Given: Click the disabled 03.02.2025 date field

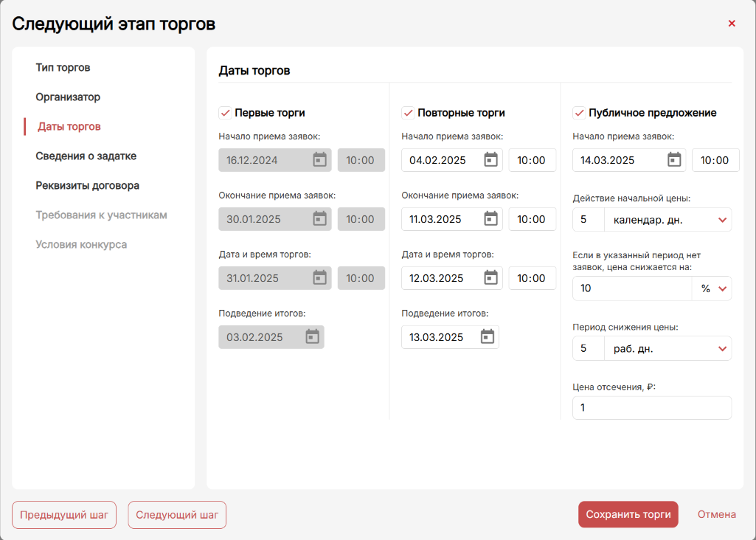Looking at the screenshot, I should 271,337.
